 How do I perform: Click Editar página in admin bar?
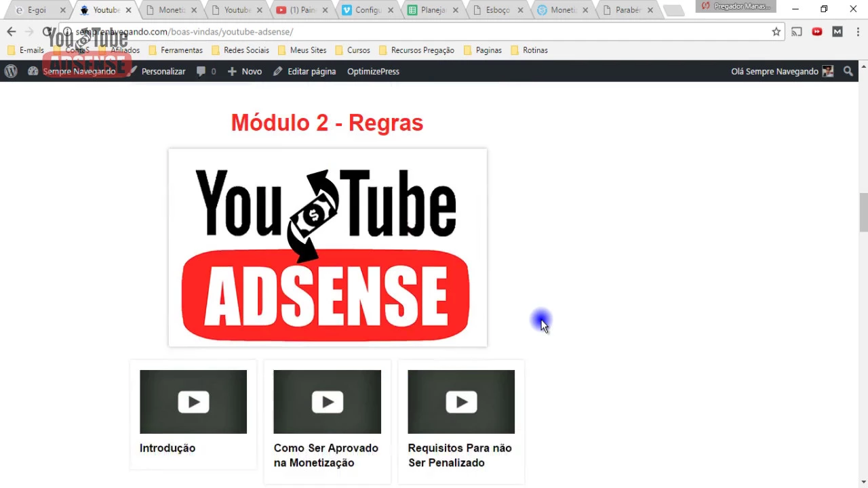304,71
